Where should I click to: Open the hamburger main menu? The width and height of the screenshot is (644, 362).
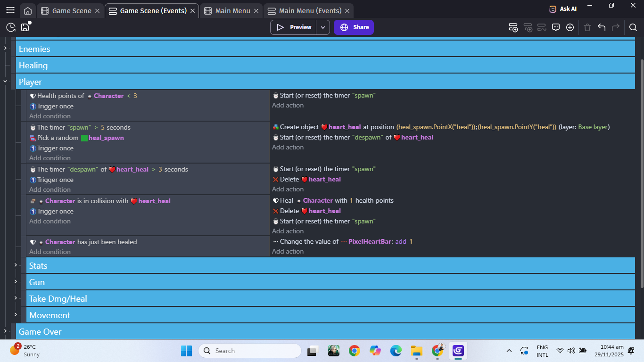(10, 10)
